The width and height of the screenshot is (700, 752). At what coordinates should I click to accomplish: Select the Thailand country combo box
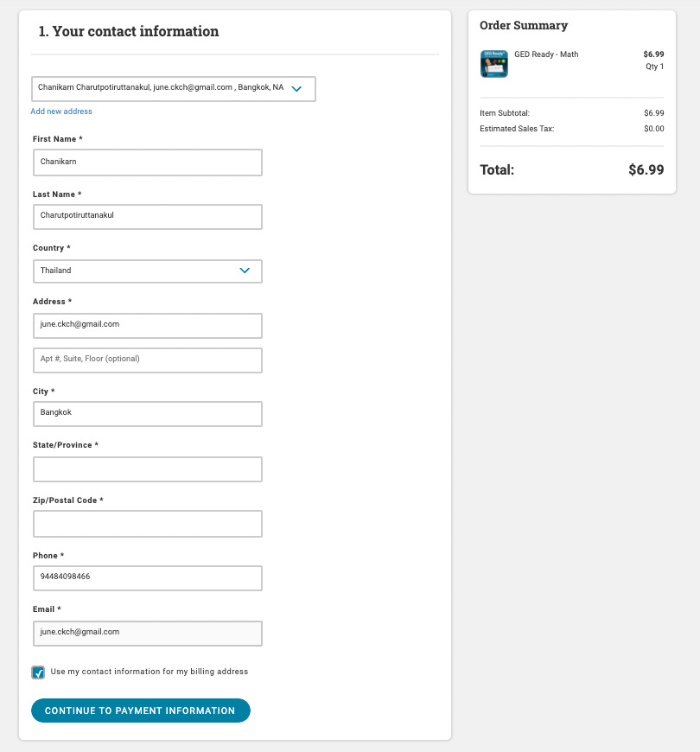click(148, 271)
